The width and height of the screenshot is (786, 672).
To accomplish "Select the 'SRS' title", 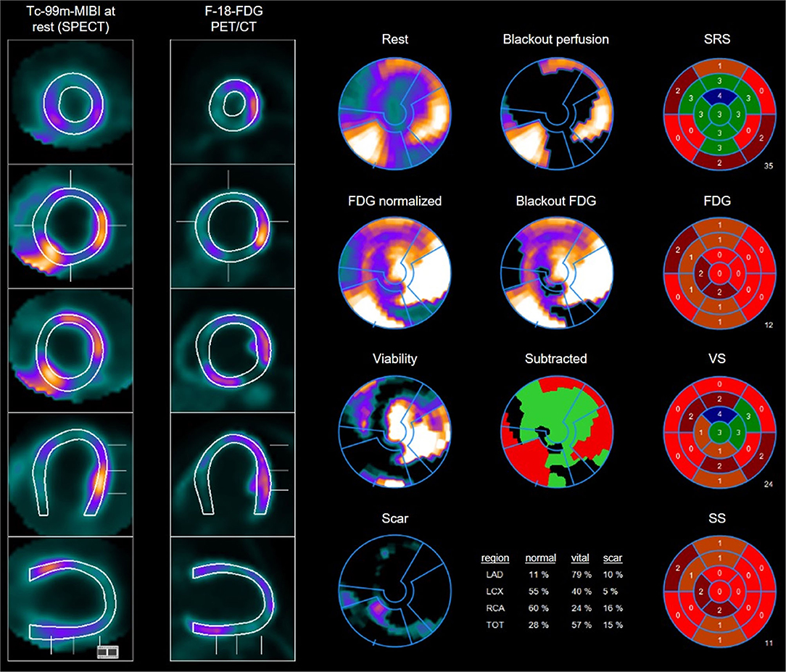I will (x=717, y=39).
